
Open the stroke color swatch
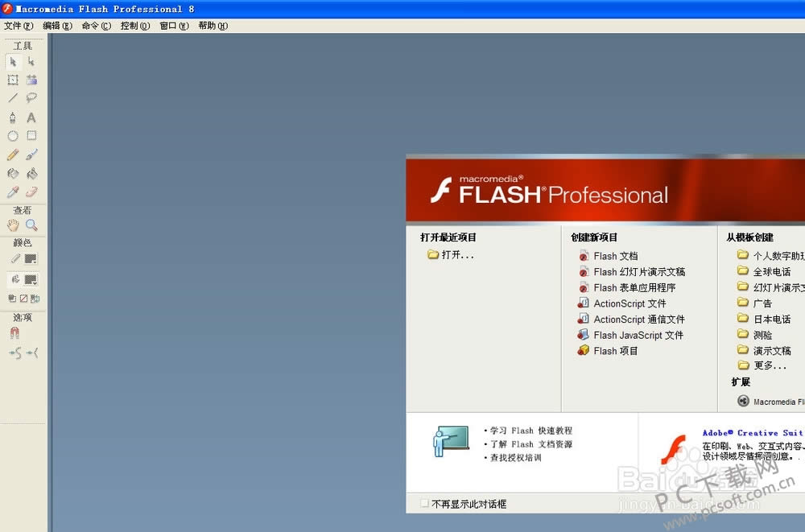(31, 258)
